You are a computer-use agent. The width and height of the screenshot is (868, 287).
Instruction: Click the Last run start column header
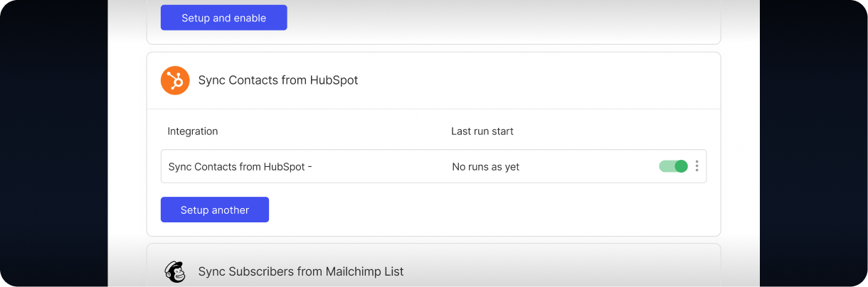tap(482, 131)
